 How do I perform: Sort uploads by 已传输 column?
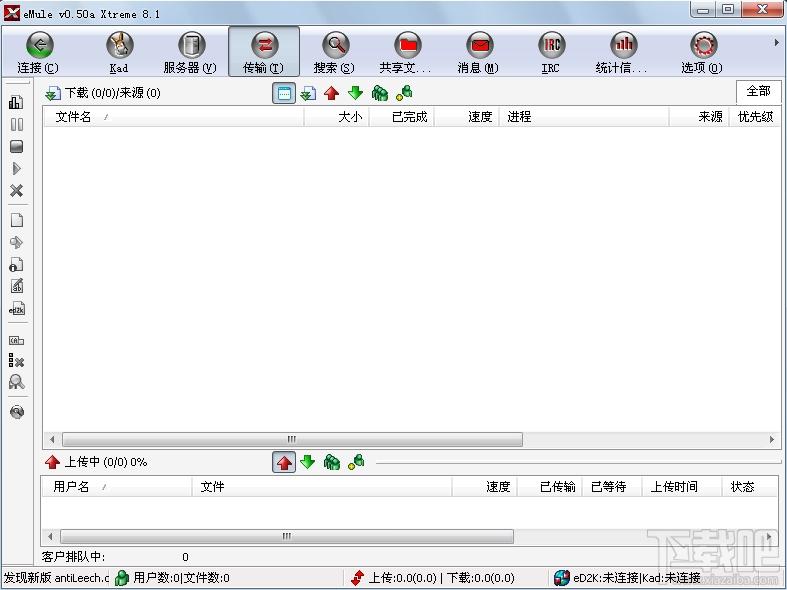click(550, 487)
